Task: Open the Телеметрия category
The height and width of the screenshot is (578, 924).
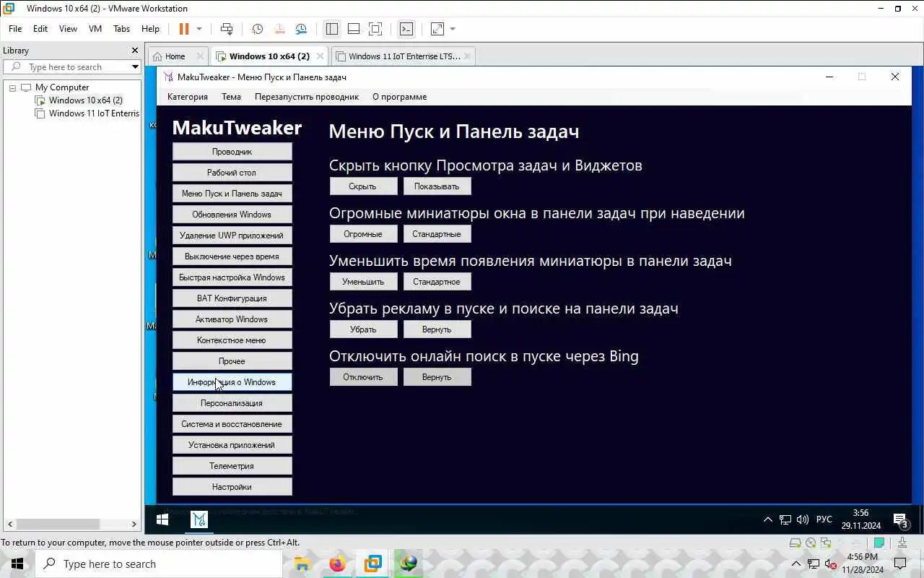Action: pos(232,466)
